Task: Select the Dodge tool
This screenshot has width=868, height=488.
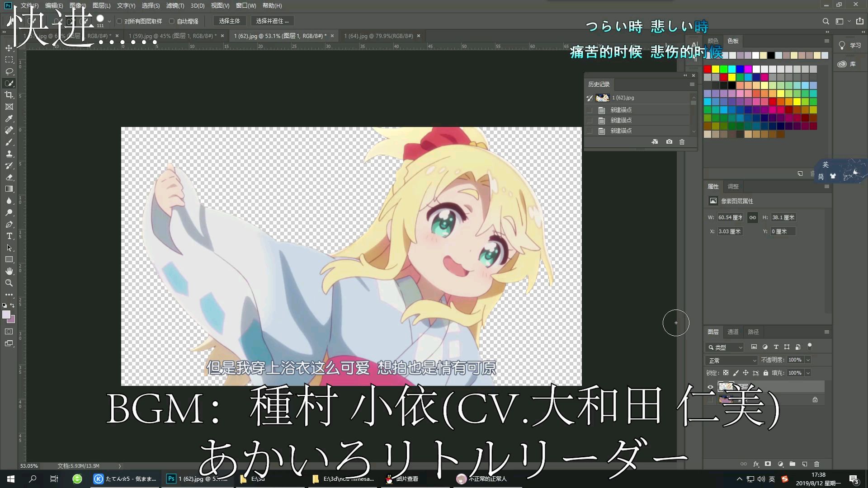Action: (9, 212)
